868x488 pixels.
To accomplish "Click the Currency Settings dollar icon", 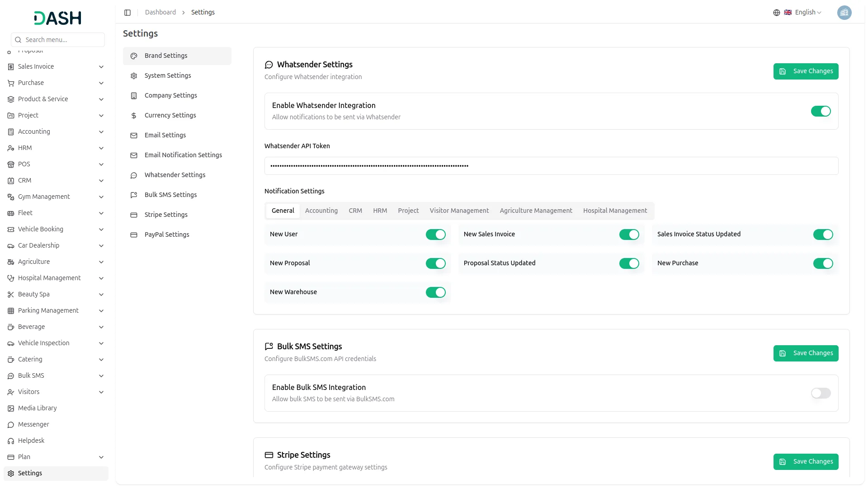I will click(x=134, y=116).
